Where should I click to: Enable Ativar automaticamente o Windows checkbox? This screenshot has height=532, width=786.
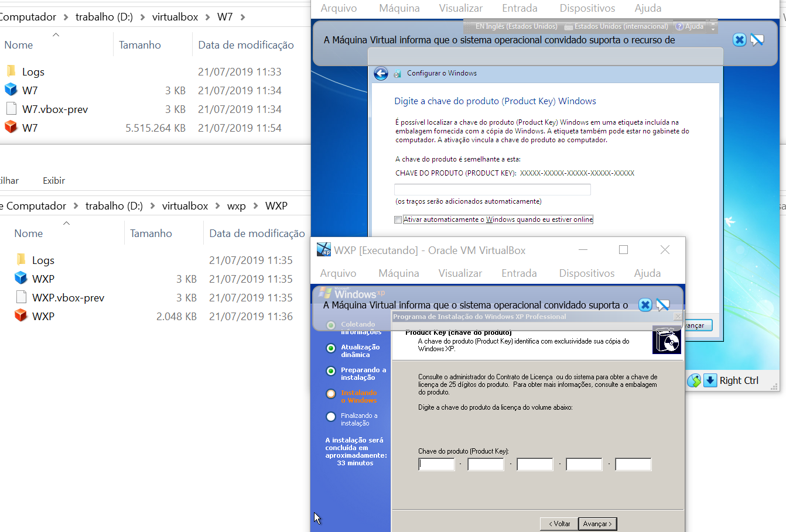[x=398, y=220]
